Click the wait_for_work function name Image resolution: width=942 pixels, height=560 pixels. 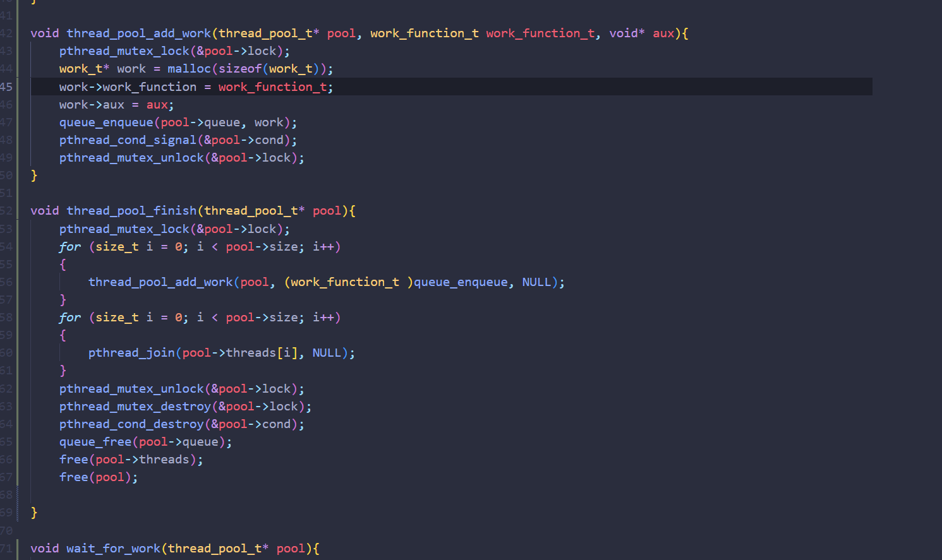tap(113, 549)
